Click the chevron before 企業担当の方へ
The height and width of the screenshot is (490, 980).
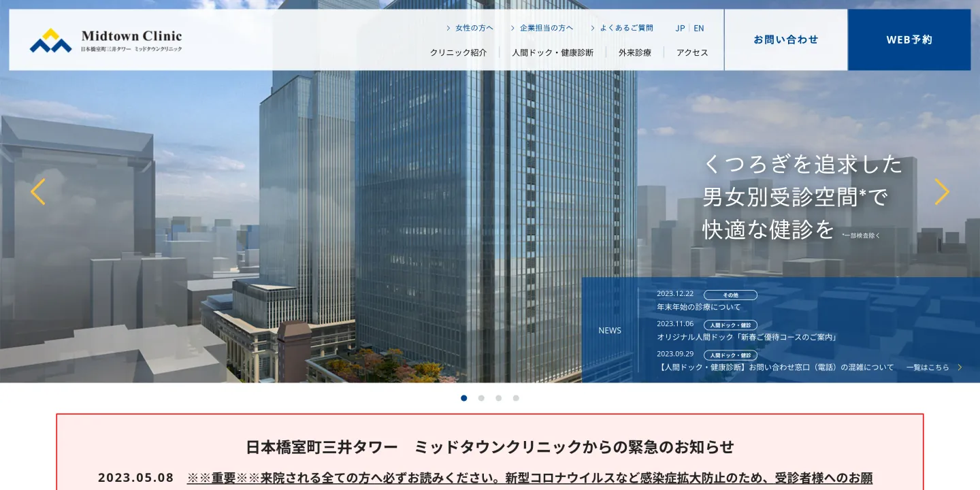pyautogui.click(x=512, y=28)
